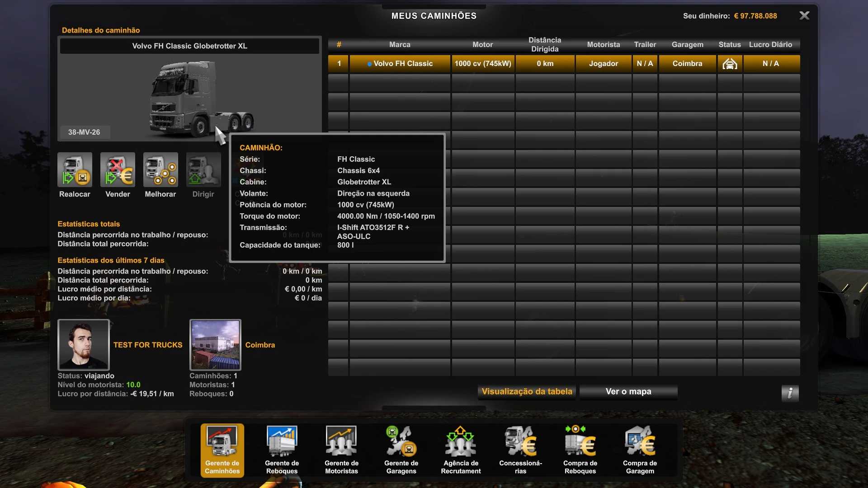
Task: Open the Melhorar upgrade icon
Action: (160, 169)
